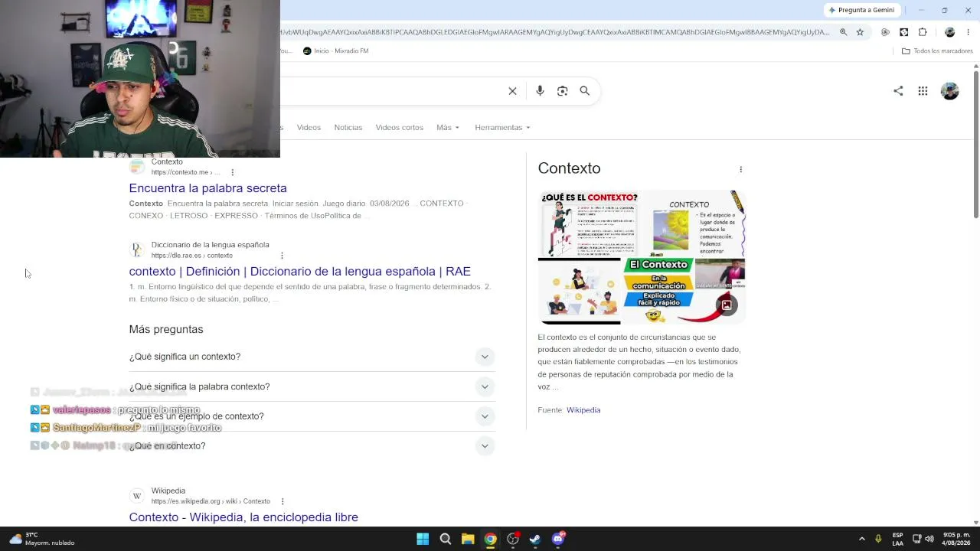Open more options for the contexto.me result
This screenshot has height=551, width=980.
pyautogui.click(x=232, y=172)
